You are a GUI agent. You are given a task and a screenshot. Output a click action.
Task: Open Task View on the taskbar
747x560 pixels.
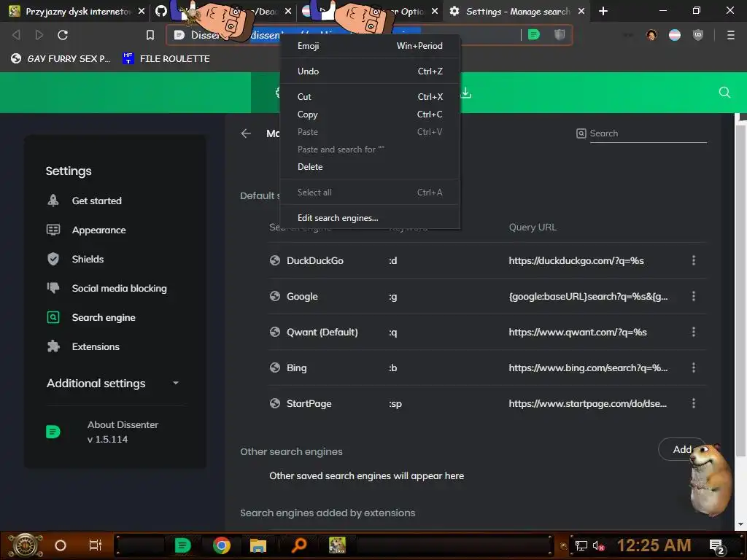tap(96, 545)
